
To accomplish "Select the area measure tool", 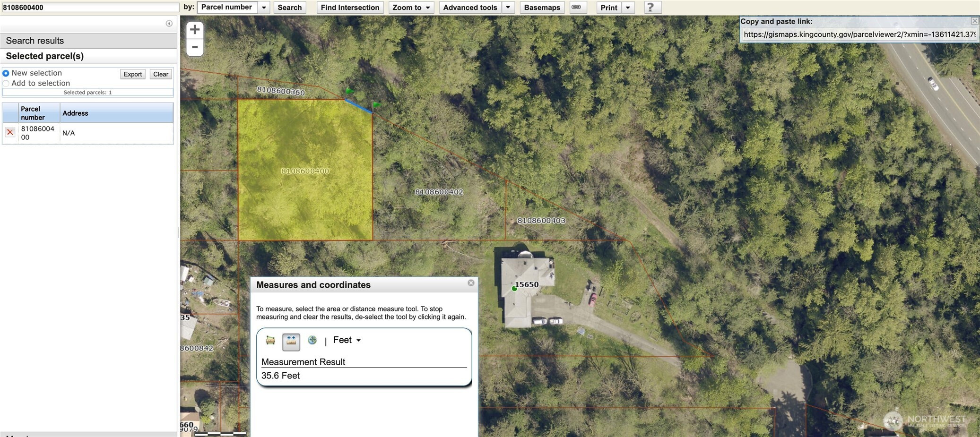I will [x=270, y=340].
